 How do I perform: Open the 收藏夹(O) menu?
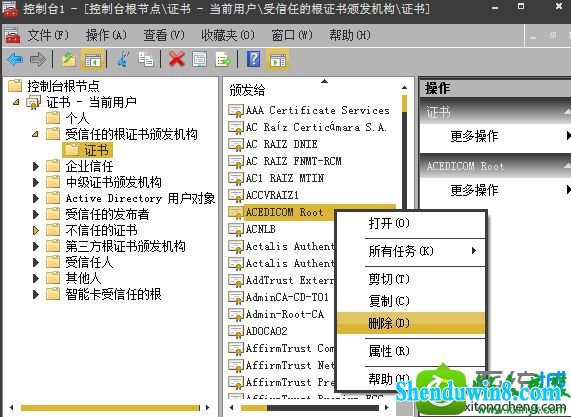tap(228, 35)
